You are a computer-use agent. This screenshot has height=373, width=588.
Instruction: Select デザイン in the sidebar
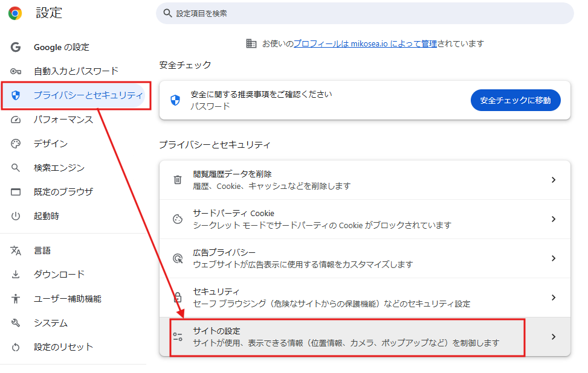tap(51, 144)
